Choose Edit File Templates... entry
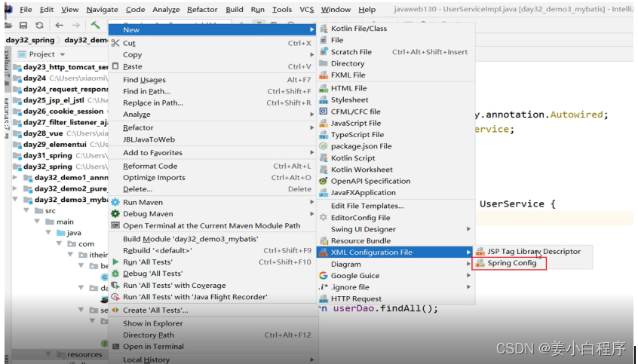This screenshot has height=364, width=638. pyautogui.click(x=395, y=206)
